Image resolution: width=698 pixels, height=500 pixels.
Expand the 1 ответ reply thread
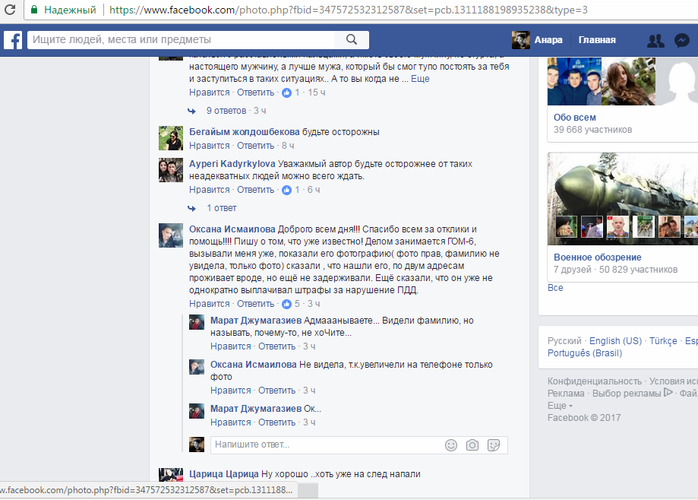(221, 208)
